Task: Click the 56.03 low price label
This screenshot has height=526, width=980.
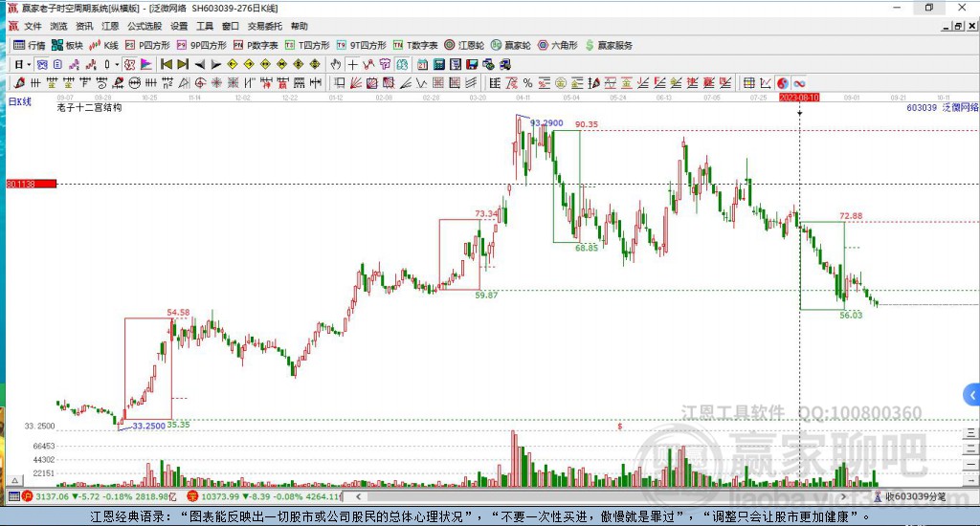Action: coord(851,315)
